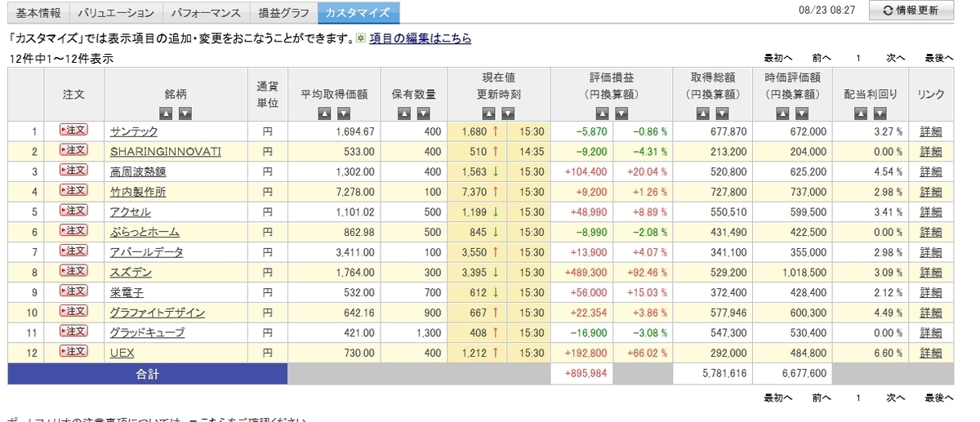Sort 時価評価額 descending arrow
The image size is (980, 422).
803,113
